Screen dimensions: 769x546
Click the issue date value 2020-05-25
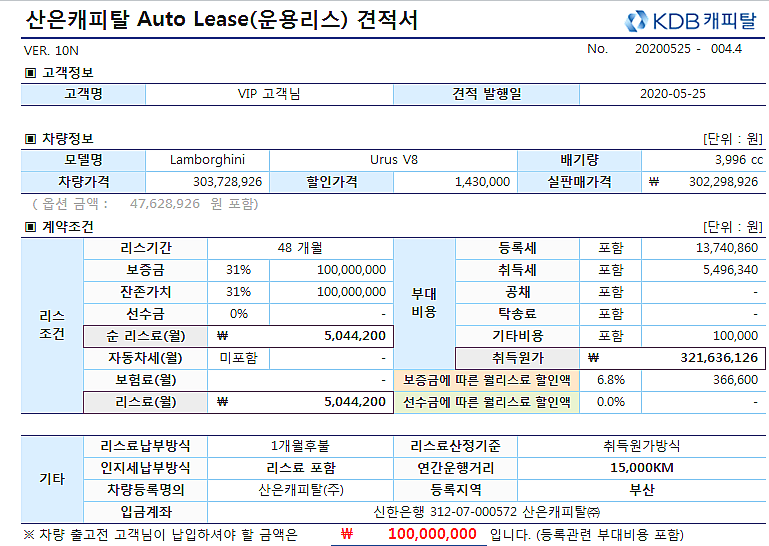pos(672,94)
